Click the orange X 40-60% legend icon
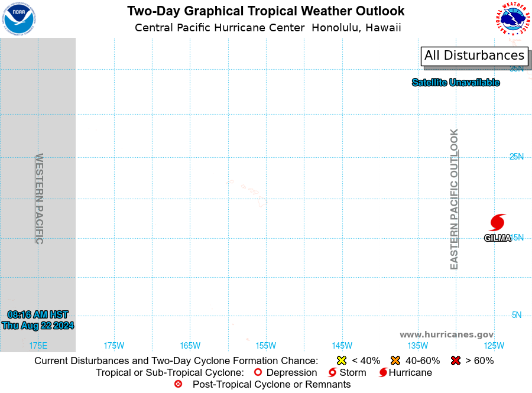532x393 pixels. tap(395, 360)
